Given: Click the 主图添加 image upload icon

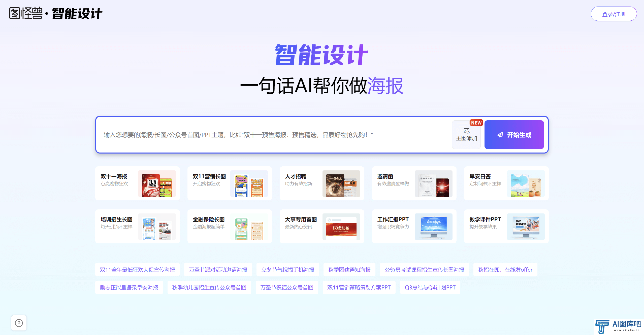Looking at the screenshot, I should coord(466,135).
